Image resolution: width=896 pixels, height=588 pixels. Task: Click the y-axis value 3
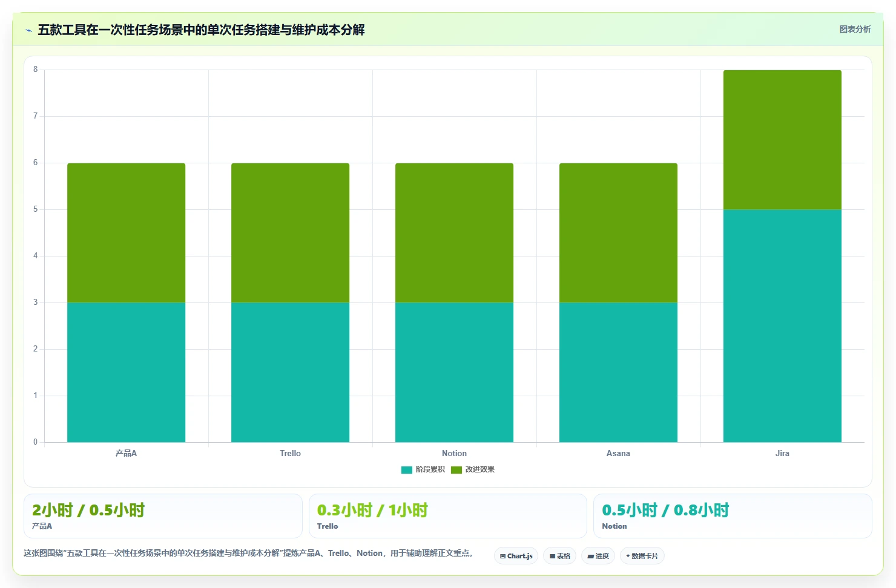[35, 302]
